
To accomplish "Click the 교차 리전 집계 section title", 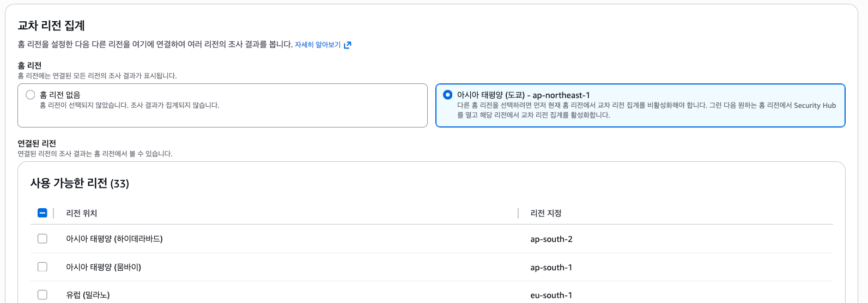I will coord(51,26).
